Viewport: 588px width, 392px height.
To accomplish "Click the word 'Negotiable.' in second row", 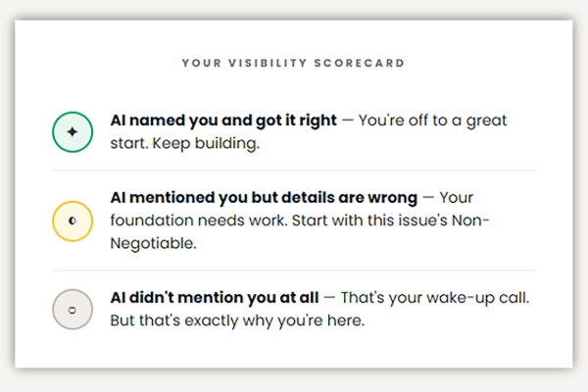I will 154,243.
